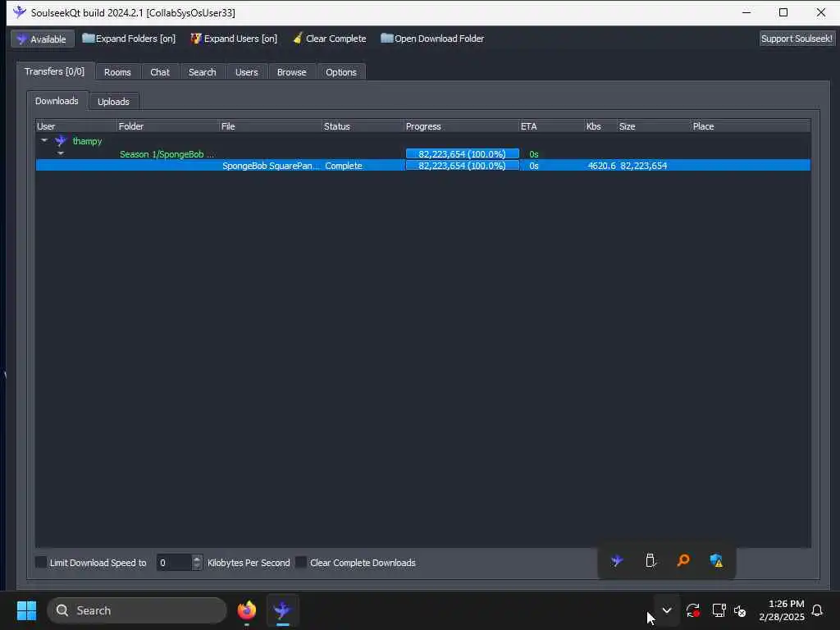
Task: Open Download Folder
Action: [x=432, y=39]
